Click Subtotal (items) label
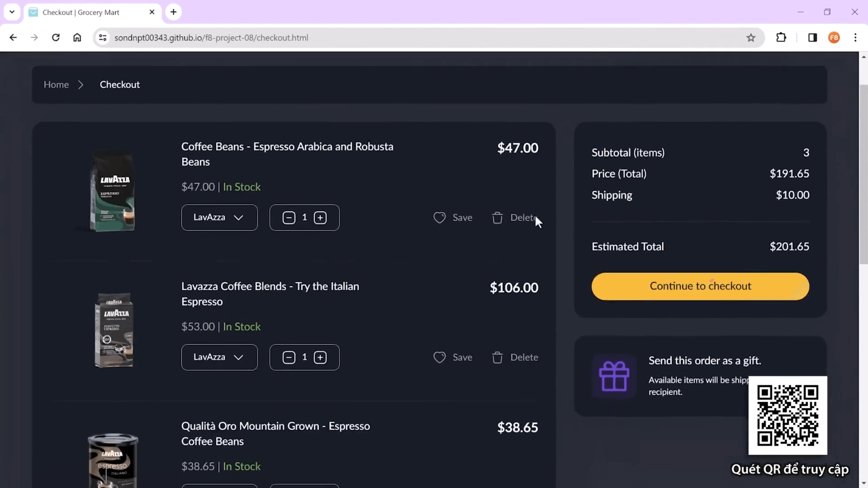This screenshot has width=868, height=488. point(628,153)
